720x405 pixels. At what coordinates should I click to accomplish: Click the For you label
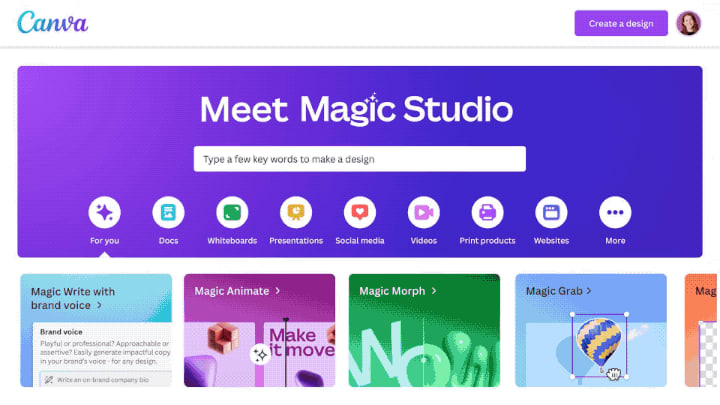tap(105, 241)
